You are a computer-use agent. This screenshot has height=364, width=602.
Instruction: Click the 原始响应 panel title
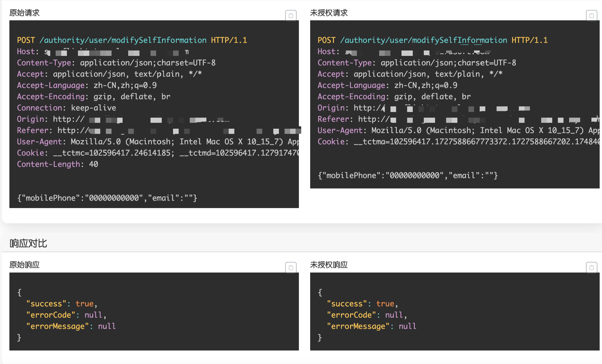click(24, 265)
